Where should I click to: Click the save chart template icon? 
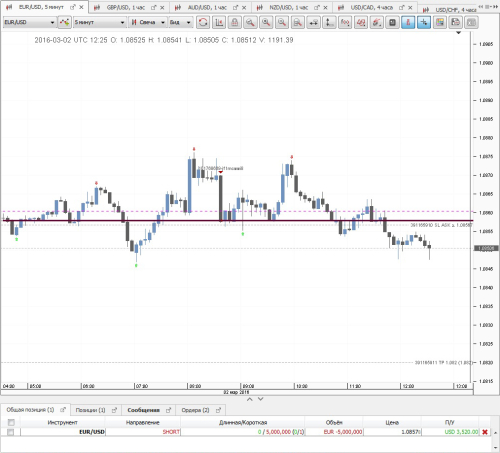[455, 22]
